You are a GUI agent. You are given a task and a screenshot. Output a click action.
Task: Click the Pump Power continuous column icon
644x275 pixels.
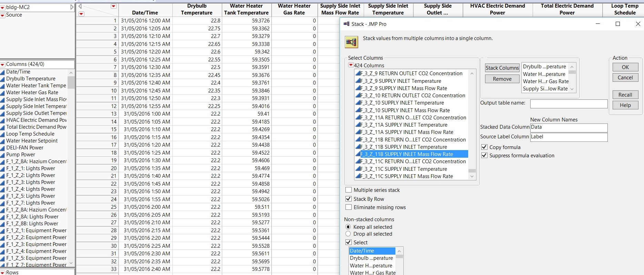click(x=3, y=155)
